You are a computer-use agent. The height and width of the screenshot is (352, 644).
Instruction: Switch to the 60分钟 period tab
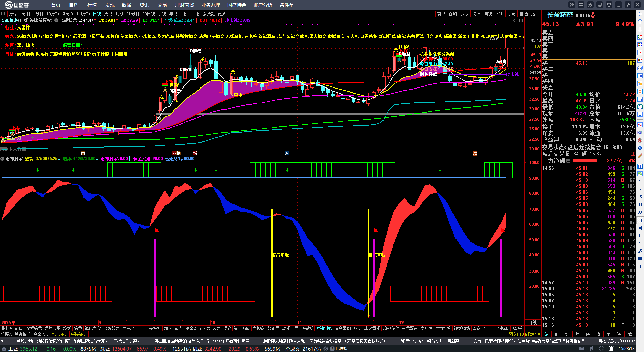[84, 14]
